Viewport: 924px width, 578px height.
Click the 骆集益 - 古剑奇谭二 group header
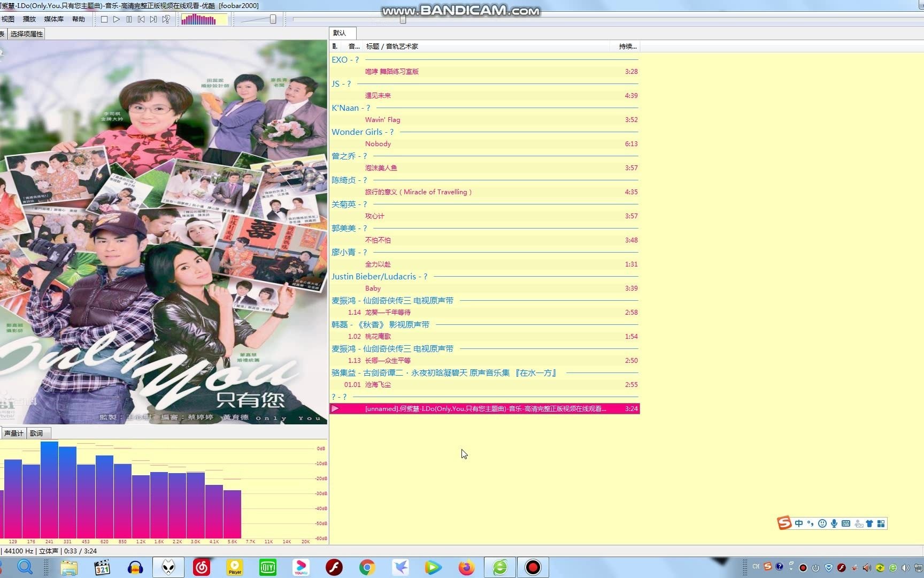click(x=484, y=373)
